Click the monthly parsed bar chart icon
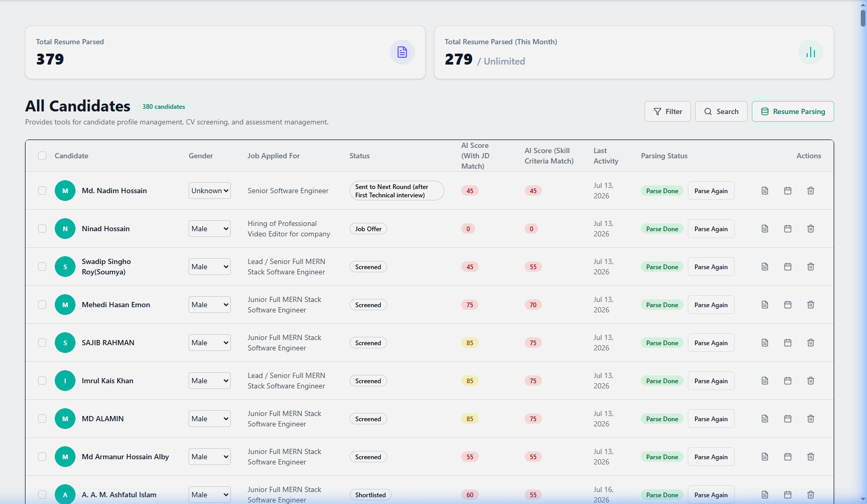The width and height of the screenshot is (867, 504). pos(811,52)
